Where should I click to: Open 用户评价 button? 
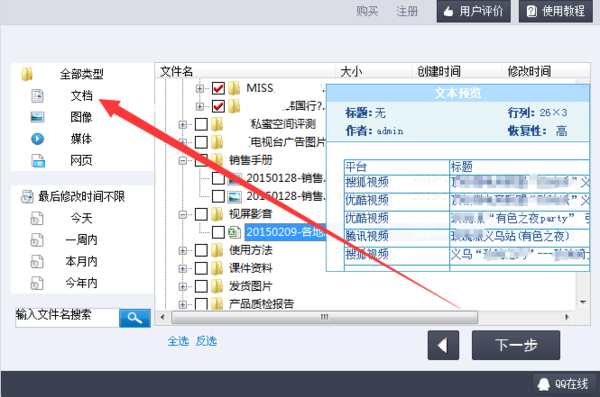pyautogui.click(x=474, y=11)
